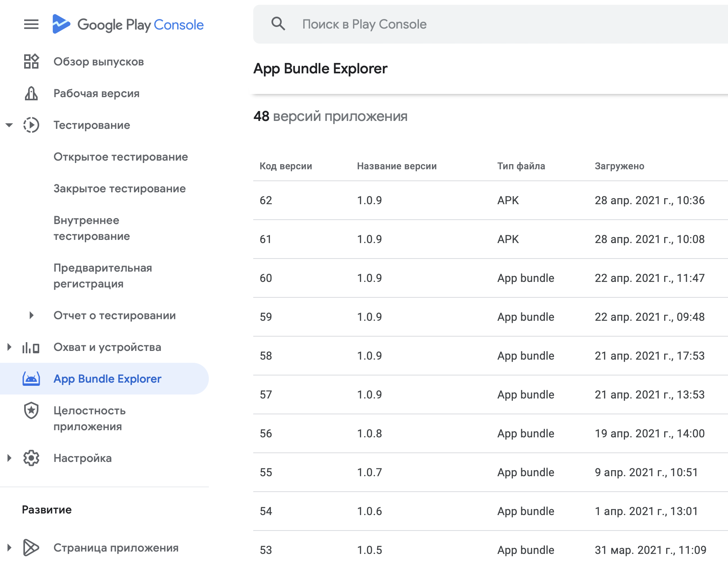The height and width of the screenshot is (567, 728).
Task: Click the search magnifier icon
Action: click(278, 24)
